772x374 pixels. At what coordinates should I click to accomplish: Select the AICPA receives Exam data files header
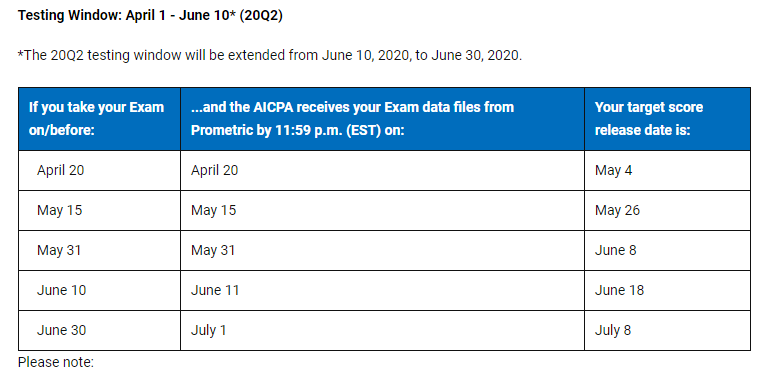point(383,119)
